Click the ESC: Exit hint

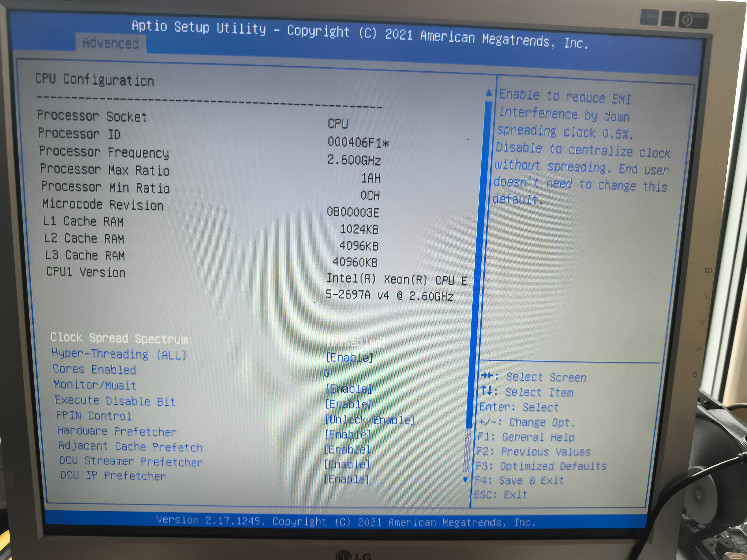pos(500,494)
